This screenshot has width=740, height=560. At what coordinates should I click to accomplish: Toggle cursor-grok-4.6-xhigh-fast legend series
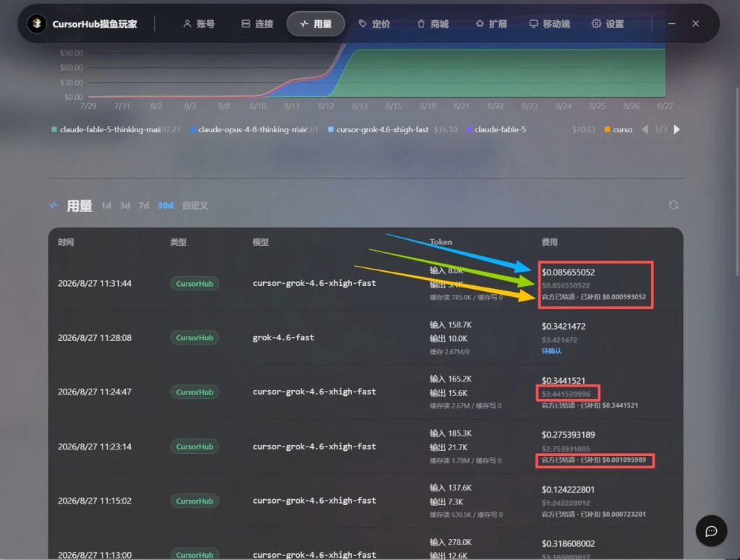pos(378,129)
